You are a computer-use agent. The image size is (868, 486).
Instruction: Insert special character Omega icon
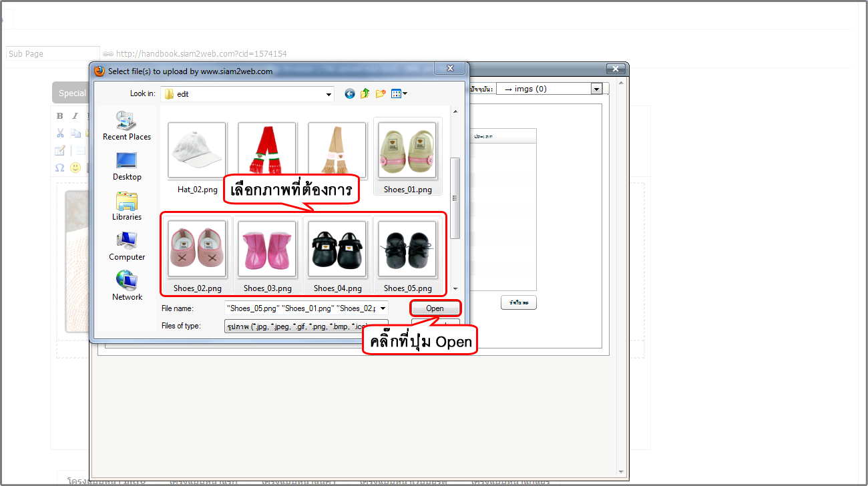point(60,168)
